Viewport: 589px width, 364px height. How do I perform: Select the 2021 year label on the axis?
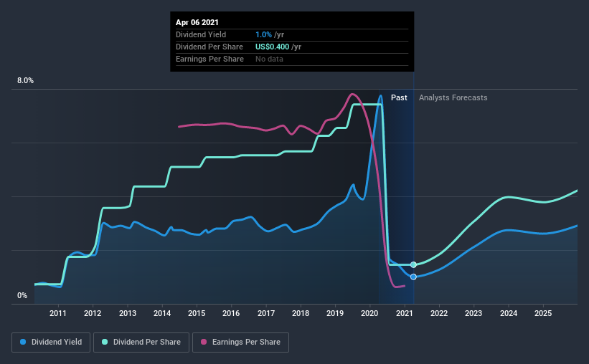pyautogui.click(x=405, y=314)
